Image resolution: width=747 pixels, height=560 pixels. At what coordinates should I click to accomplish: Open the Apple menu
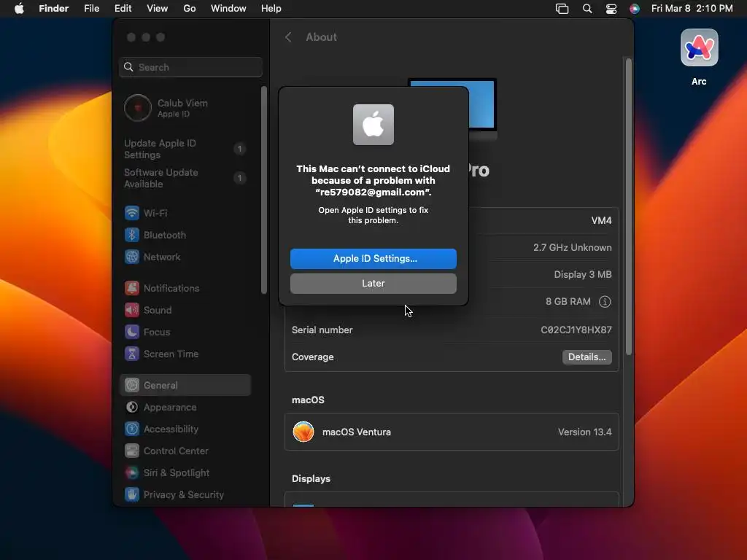coord(19,9)
